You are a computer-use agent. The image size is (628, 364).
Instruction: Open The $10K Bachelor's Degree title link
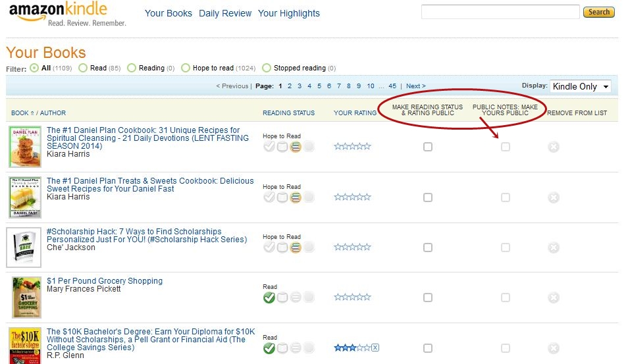point(151,340)
